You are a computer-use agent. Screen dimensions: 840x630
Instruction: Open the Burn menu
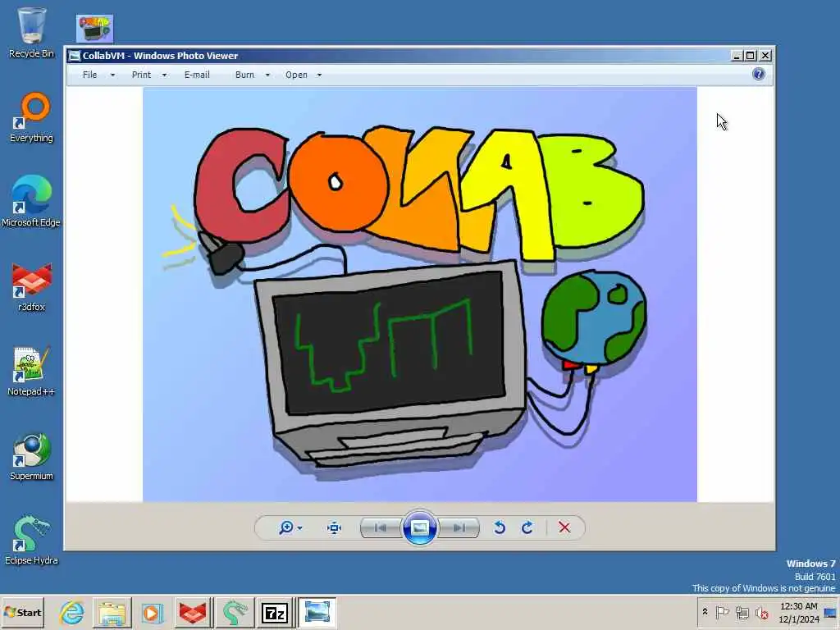[244, 75]
